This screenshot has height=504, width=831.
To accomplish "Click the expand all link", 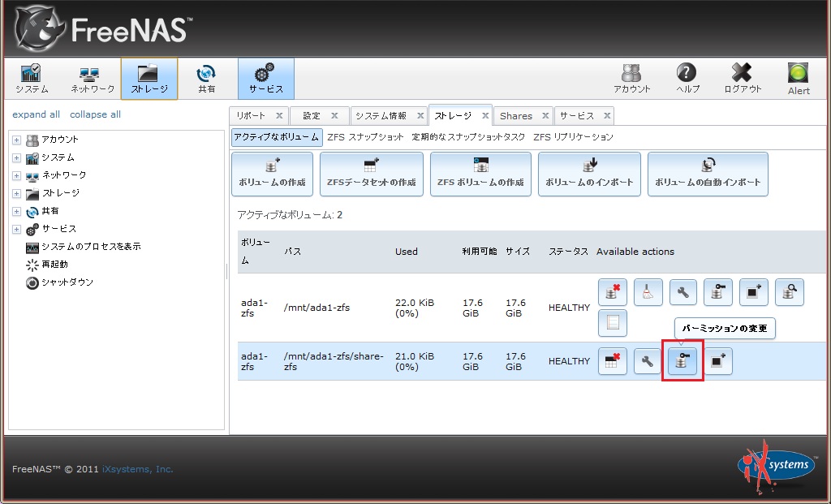I will [x=36, y=114].
